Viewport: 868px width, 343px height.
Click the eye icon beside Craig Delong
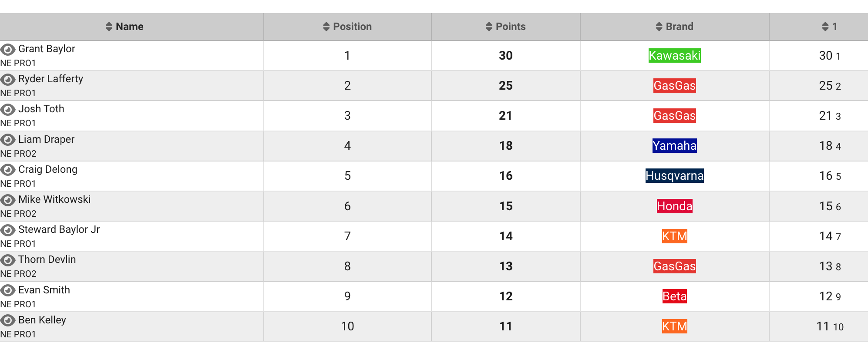point(8,170)
